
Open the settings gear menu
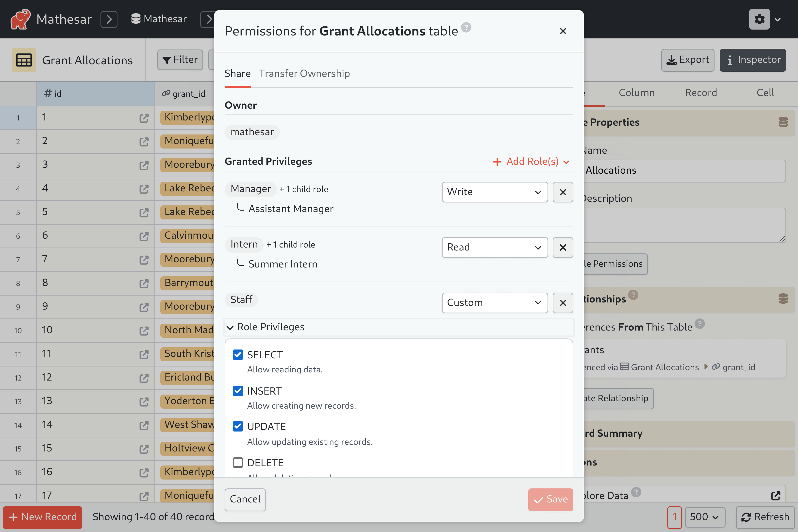pos(759,19)
